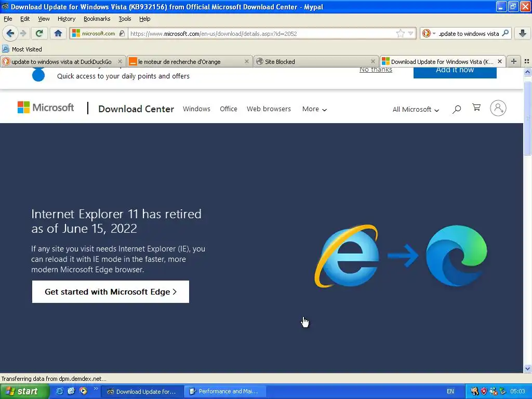Click Get started with Microsoft Edge button

tap(110, 292)
